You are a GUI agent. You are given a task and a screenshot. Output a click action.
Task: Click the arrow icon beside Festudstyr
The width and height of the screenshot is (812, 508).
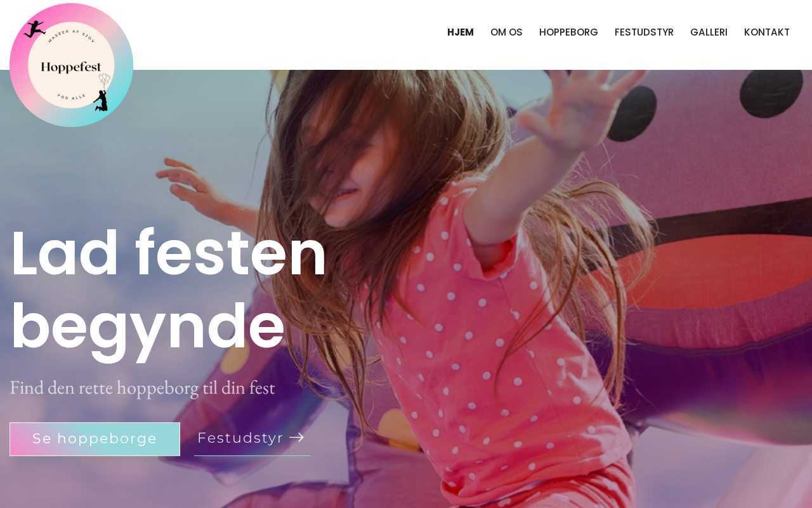(296, 438)
